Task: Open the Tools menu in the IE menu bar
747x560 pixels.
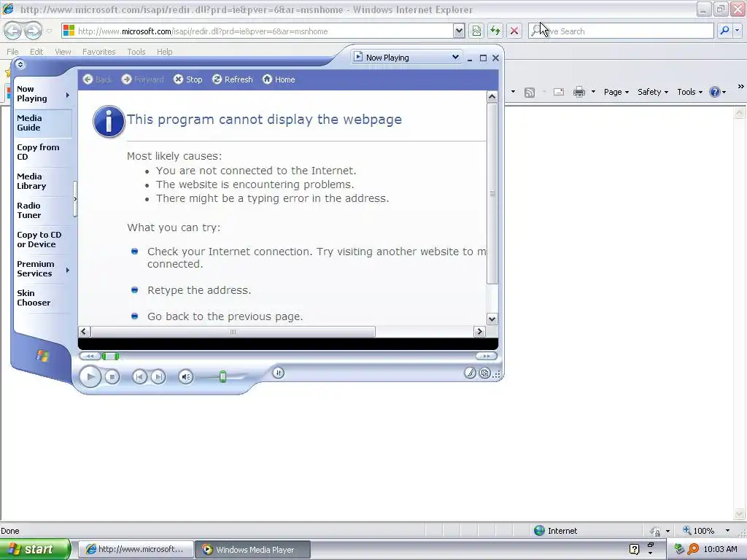Action: 136,52
